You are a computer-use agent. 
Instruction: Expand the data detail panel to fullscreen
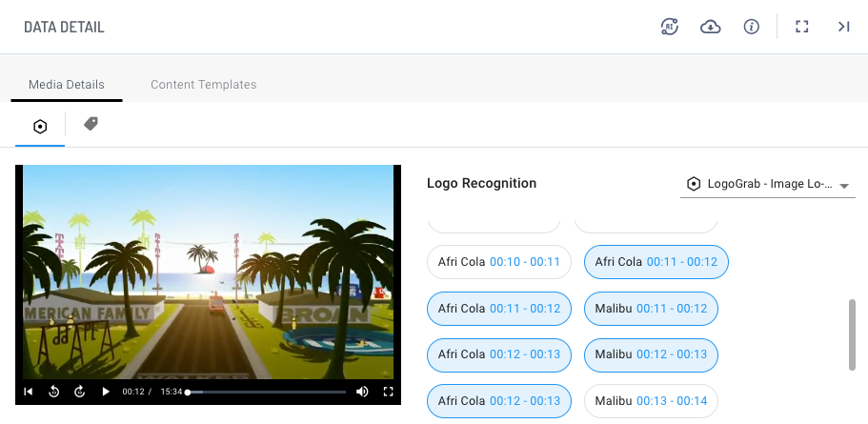point(802,27)
